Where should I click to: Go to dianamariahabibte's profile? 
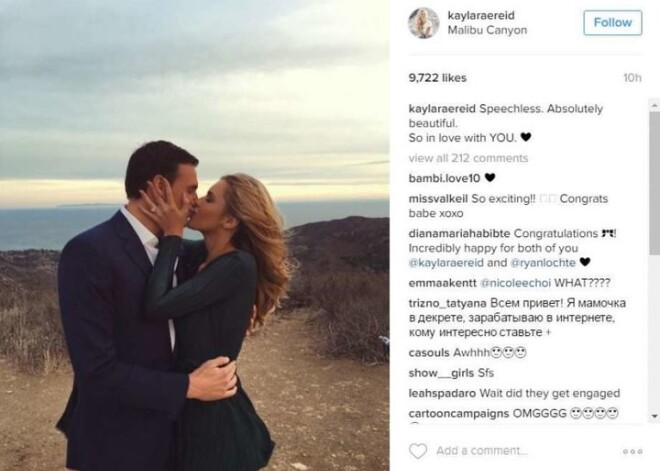tap(461, 235)
